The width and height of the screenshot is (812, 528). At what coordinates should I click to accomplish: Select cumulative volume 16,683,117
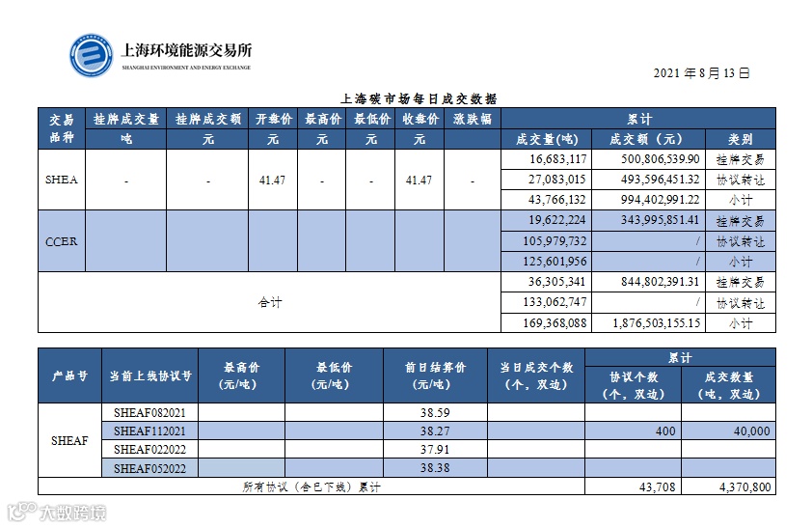tap(557, 159)
